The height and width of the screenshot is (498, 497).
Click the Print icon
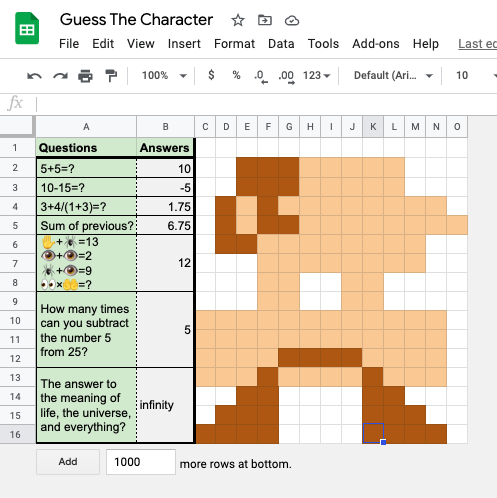[x=85, y=76]
